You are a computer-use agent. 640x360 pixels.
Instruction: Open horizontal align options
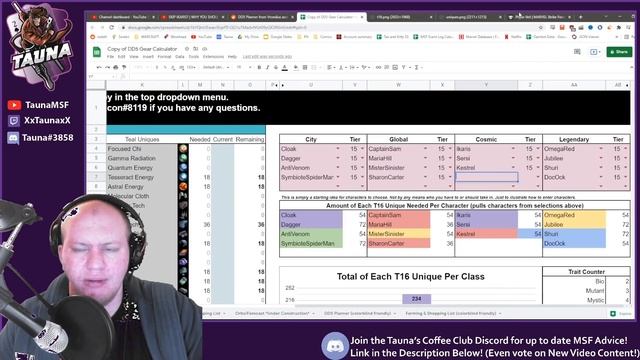pos(330,67)
